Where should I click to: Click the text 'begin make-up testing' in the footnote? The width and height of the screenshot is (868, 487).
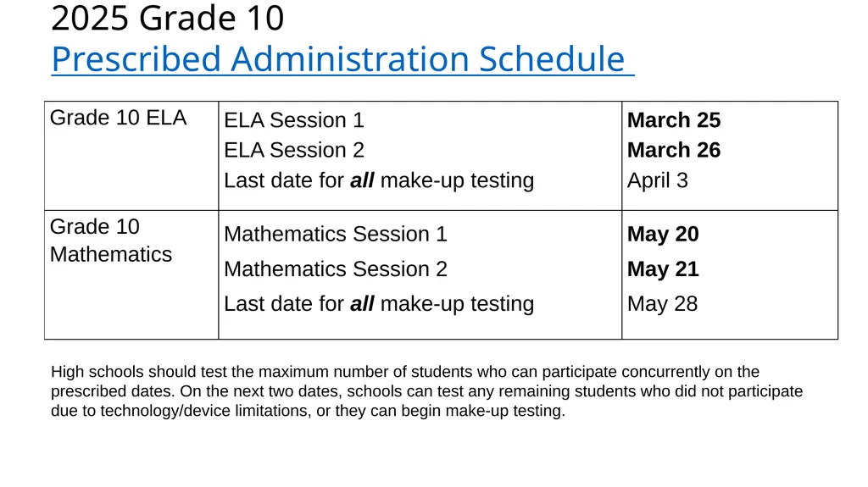pos(482,411)
